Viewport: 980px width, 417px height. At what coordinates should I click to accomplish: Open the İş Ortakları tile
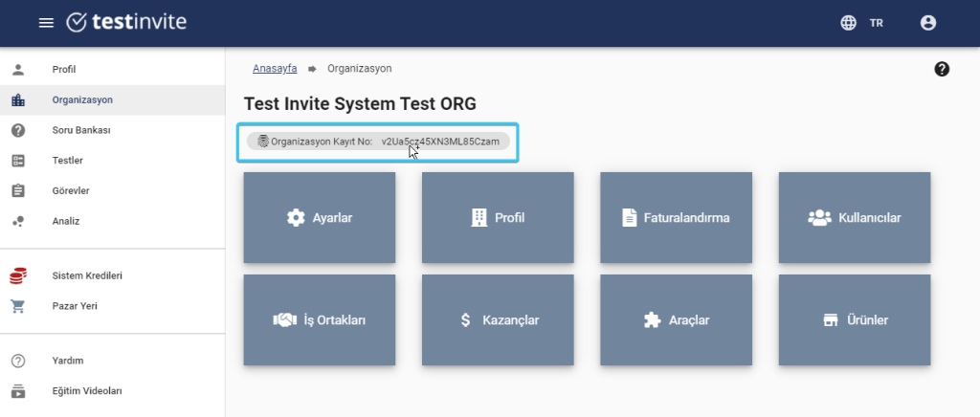click(x=320, y=319)
